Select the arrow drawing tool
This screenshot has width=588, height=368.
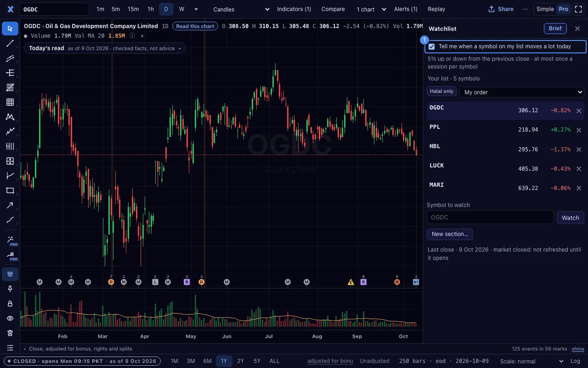coord(10,205)
